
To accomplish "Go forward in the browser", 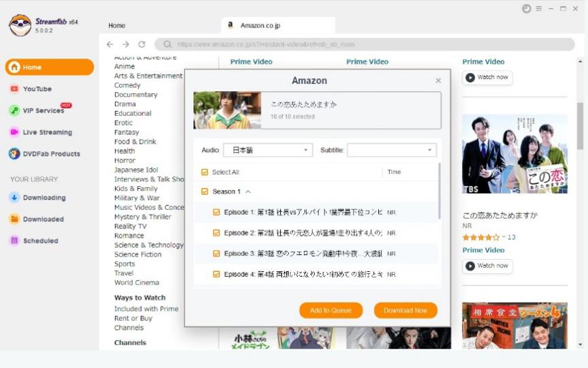I will 125,44.
